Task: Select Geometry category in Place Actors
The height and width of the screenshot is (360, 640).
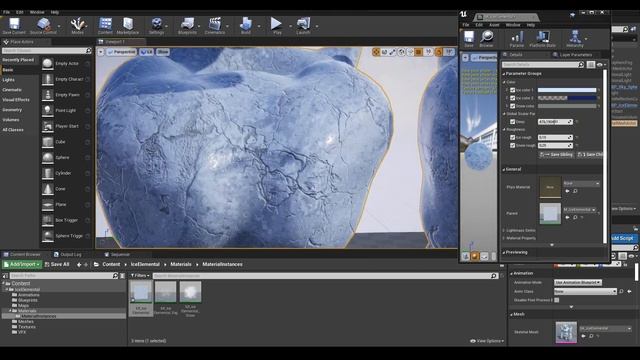Action: (x=12, y=110)
